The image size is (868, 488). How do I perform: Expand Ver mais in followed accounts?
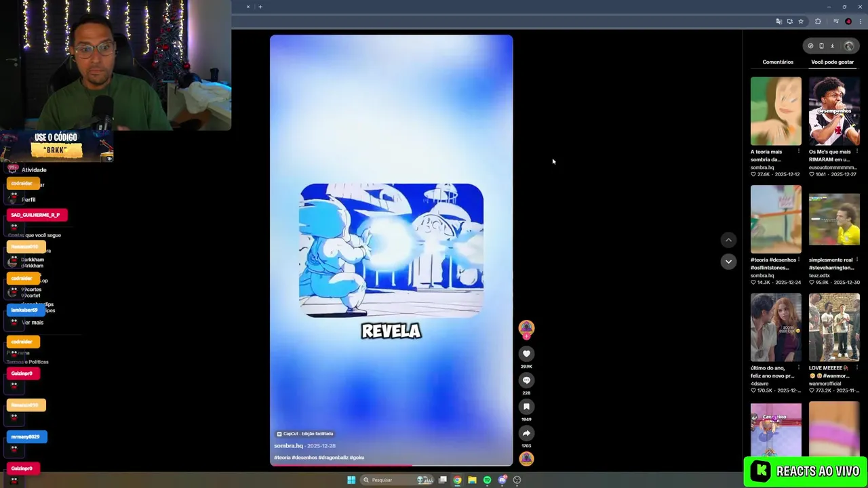pyautogui.click(x=33, y=323)
